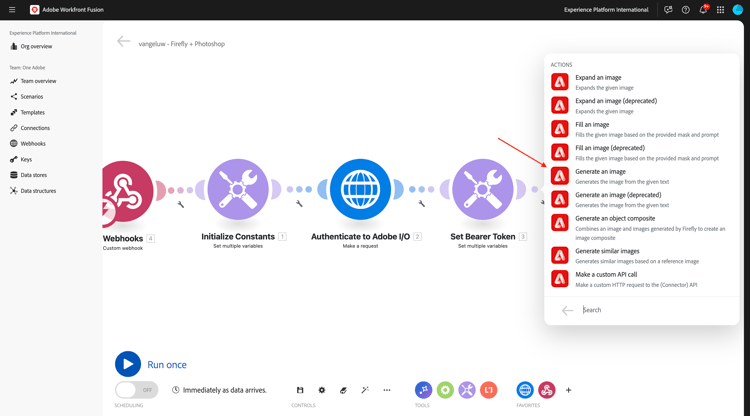Click the Authenticate to Adobe I/O label
Screen dimensions: 750x416
(x=360, y=236)
